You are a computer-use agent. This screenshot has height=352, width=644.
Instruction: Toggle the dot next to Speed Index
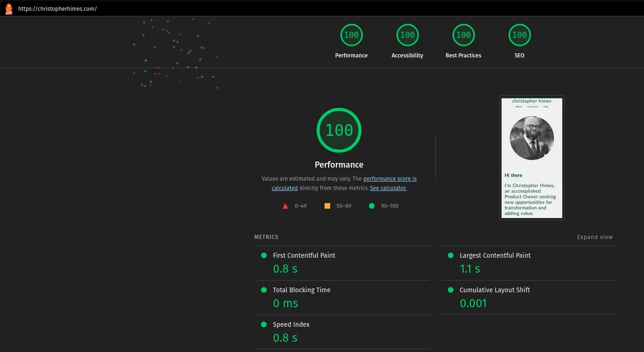pyautogui.click(x=264, y=324)
